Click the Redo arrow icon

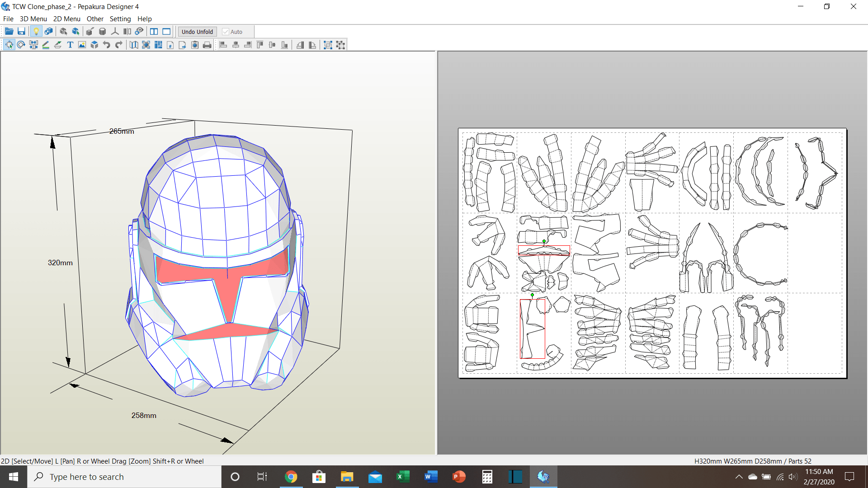coord(119,45)
